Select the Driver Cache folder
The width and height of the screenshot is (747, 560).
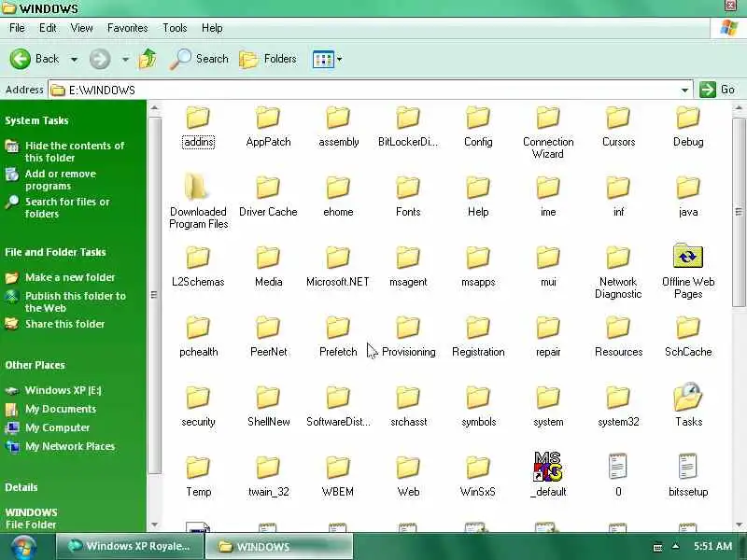[268, 197]
